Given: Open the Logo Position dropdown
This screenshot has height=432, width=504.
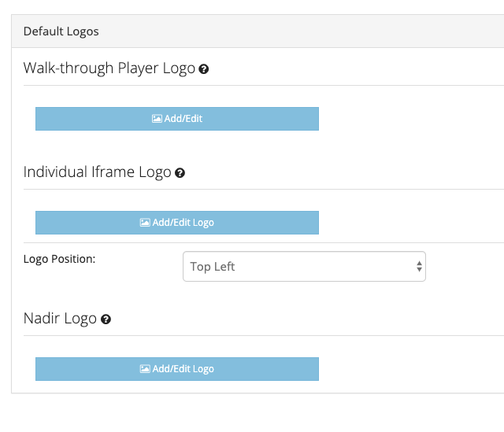Looking at the screenshot, I should 304,267.
